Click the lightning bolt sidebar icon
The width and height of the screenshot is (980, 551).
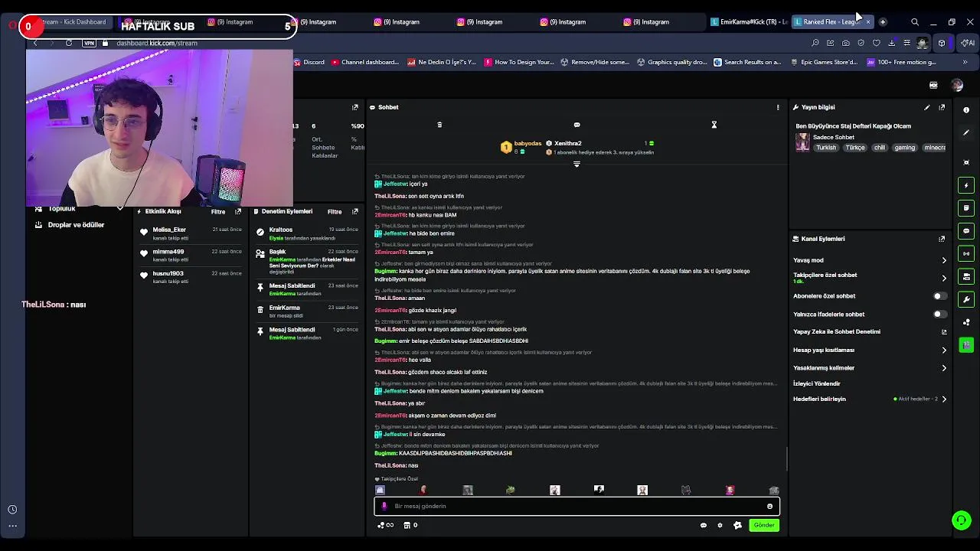pos(966,185)
